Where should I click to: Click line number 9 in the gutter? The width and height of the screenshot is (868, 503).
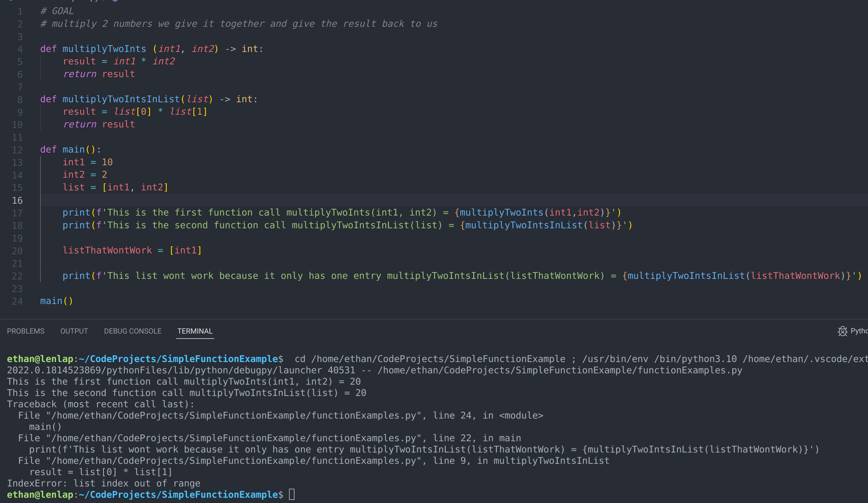click(x=20, y=112)
